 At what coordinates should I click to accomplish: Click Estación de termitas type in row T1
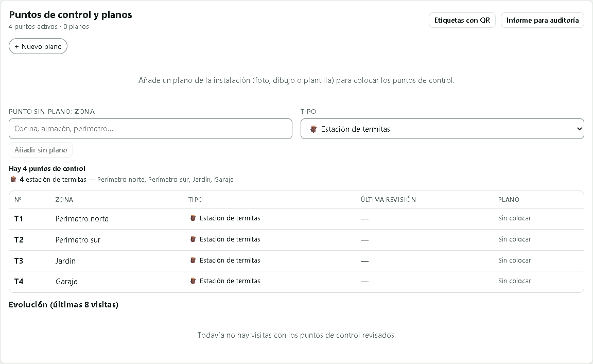230,218
